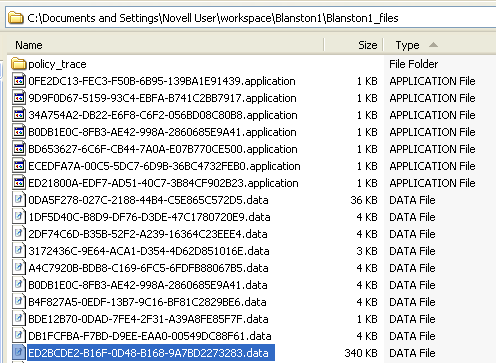Viewport: 496px width, 363px height.
Task: Click icon of DB1FCFBA data file
Action: click(19, 336)
